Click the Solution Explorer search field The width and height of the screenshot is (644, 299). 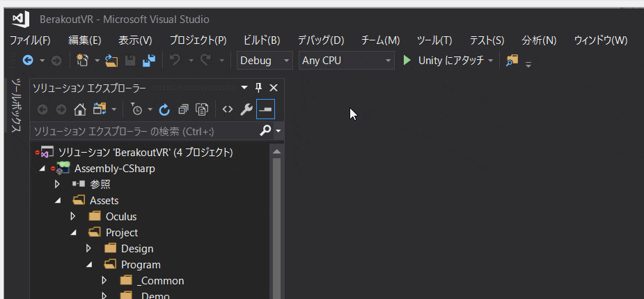[x=146, y=132]
